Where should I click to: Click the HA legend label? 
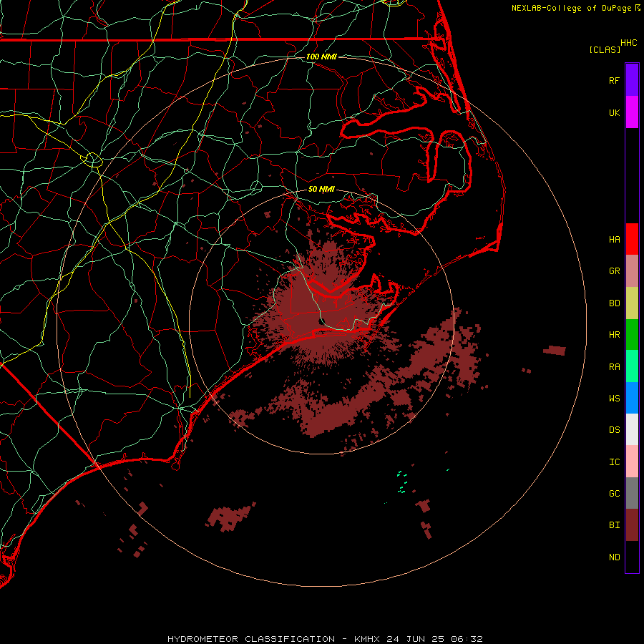614,240
